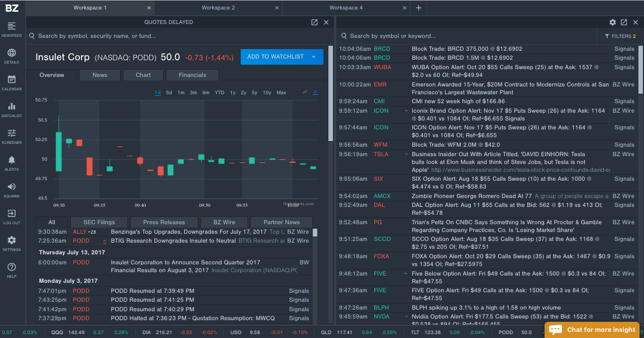Click the NVDA ticker in newsfeed

click(x=381, y=317)
